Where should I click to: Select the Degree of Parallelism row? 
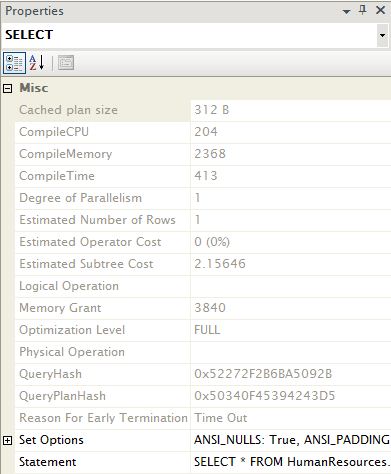(x=203, y=198)
